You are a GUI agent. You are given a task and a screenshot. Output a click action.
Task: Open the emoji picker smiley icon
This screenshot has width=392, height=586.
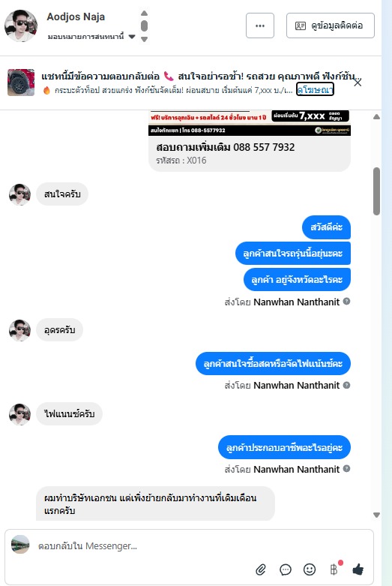310,569
